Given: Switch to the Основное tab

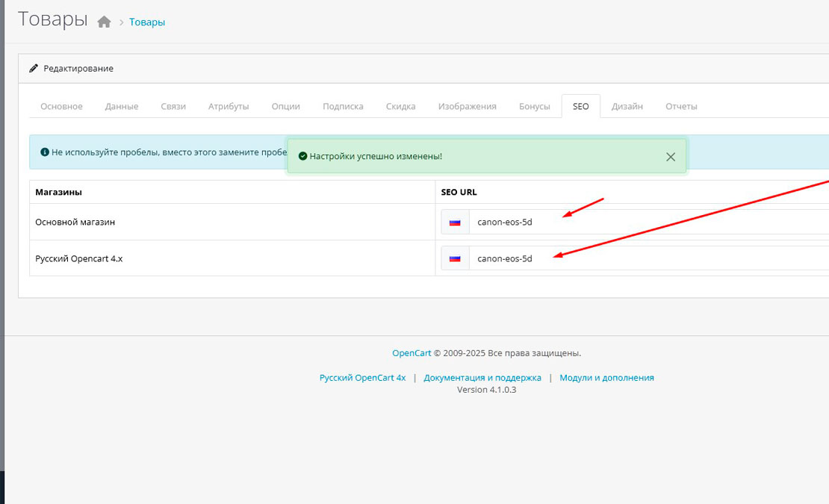Looking at the screenshot, I should tap(61, 106).
